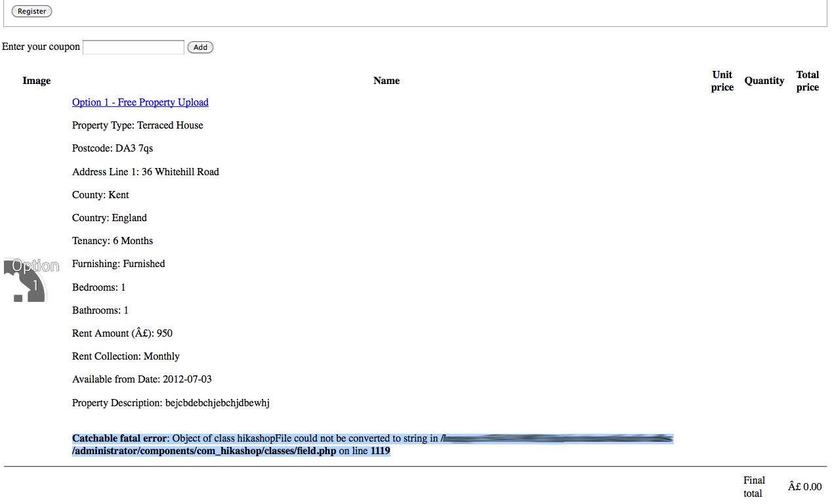Viewport: 832px width, 504px height.
Task: Click the field.php file path text
Action: click(x=204, y=451)
